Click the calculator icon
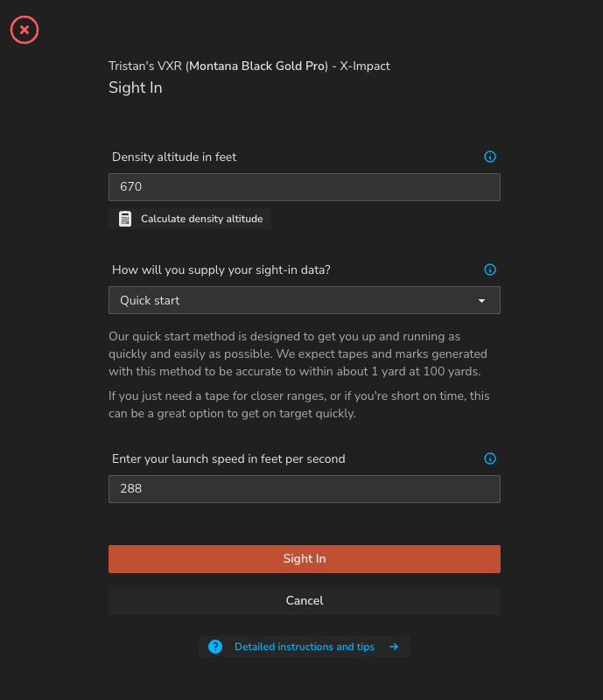The image size is (603, 700). (125, 219)
